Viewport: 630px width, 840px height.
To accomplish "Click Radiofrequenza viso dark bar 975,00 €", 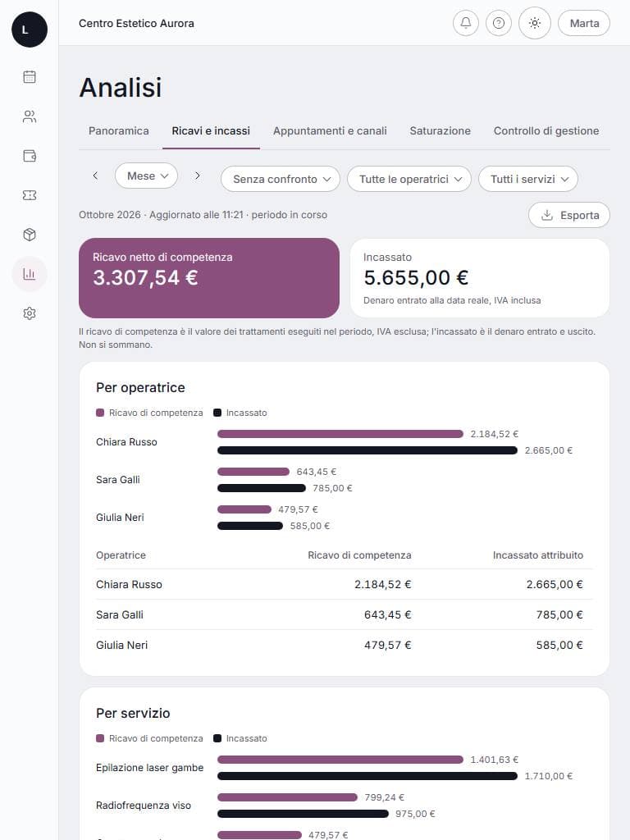I will [x=303, y=814].
